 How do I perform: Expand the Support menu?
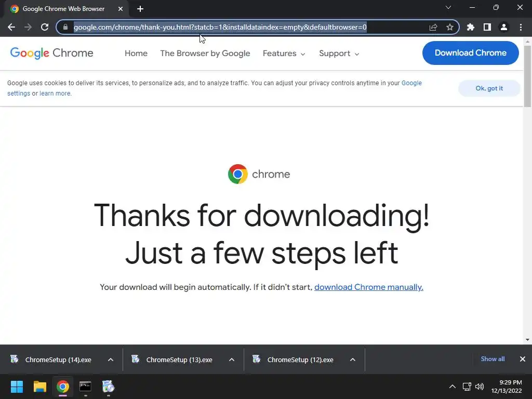pyautogui.click(x=339, y=54)
